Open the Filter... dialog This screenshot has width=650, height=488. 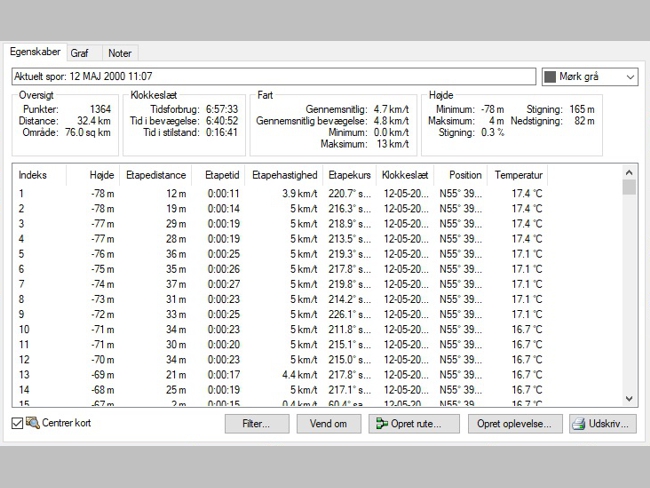pos(257,424)
